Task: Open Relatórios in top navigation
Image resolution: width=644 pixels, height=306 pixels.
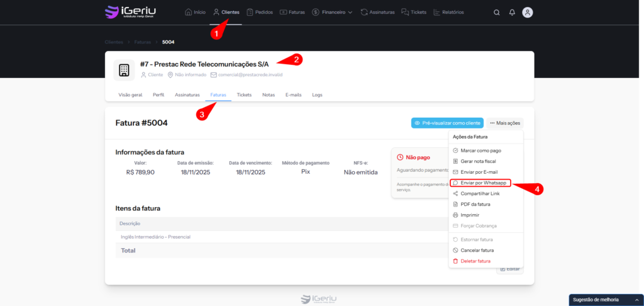Action: tap(448, 12)
